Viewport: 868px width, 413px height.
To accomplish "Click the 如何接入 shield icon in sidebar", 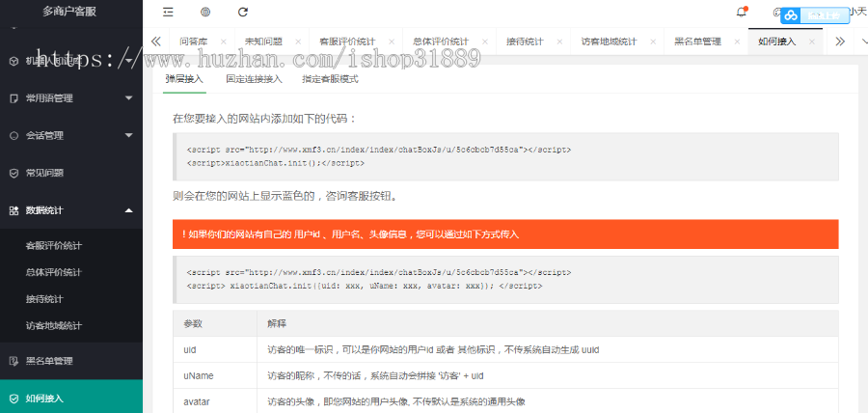I will point(14,399).
